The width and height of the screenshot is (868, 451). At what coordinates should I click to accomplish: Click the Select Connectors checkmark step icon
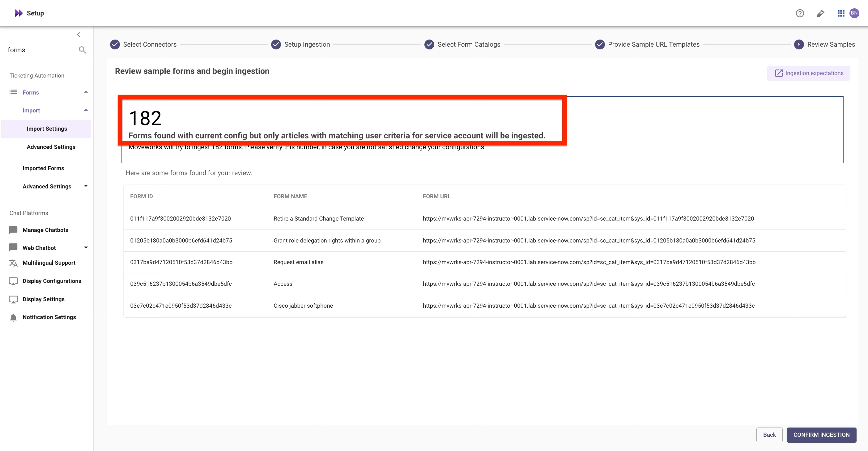pyautogui.click(x=115, y=44)
